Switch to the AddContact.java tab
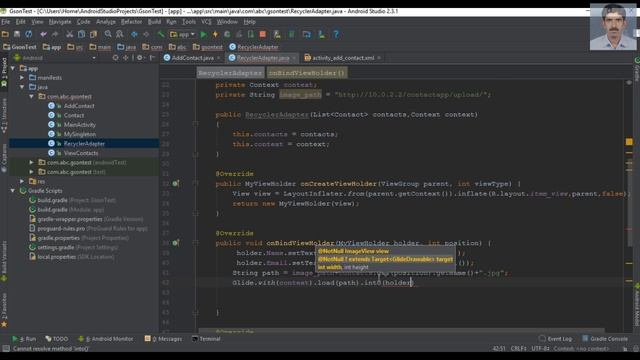This screenshot has height=360, width=640. pos(192,58)
